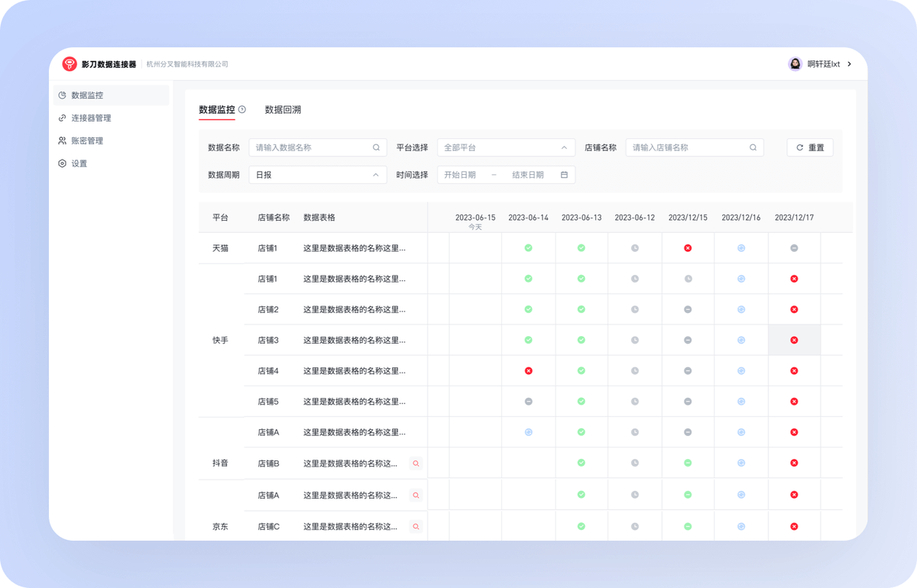Go to 设置 in the sidebar
917x588 pixels.
point(79,163)
